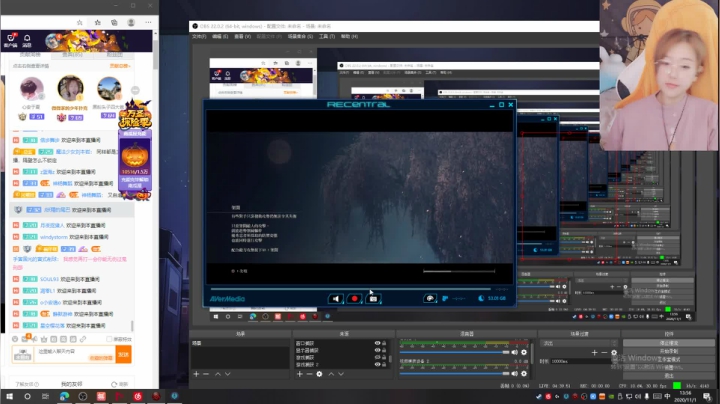Viewport: 720px width, 404px height.
Task: Open Windows Start menu
Action: pos(9,396)
